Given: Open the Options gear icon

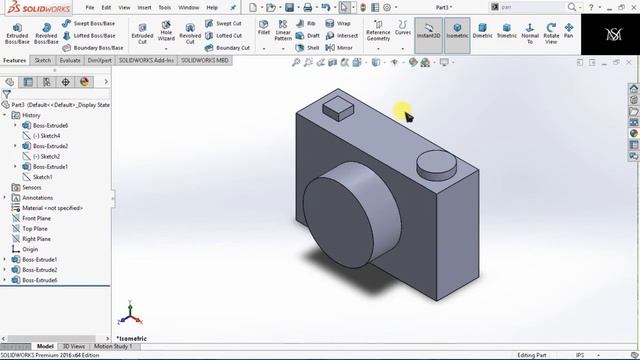Looking at the screenshot, I should (x=387, y=7).
